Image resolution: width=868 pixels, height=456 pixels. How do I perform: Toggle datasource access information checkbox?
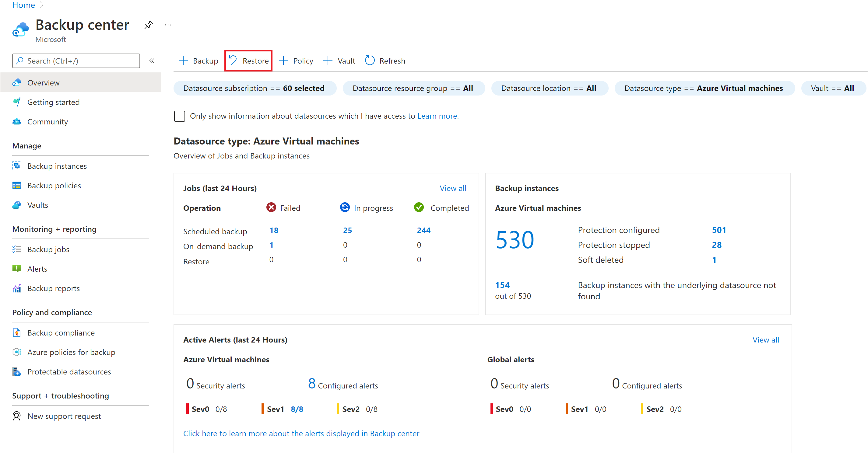[179, 116]
